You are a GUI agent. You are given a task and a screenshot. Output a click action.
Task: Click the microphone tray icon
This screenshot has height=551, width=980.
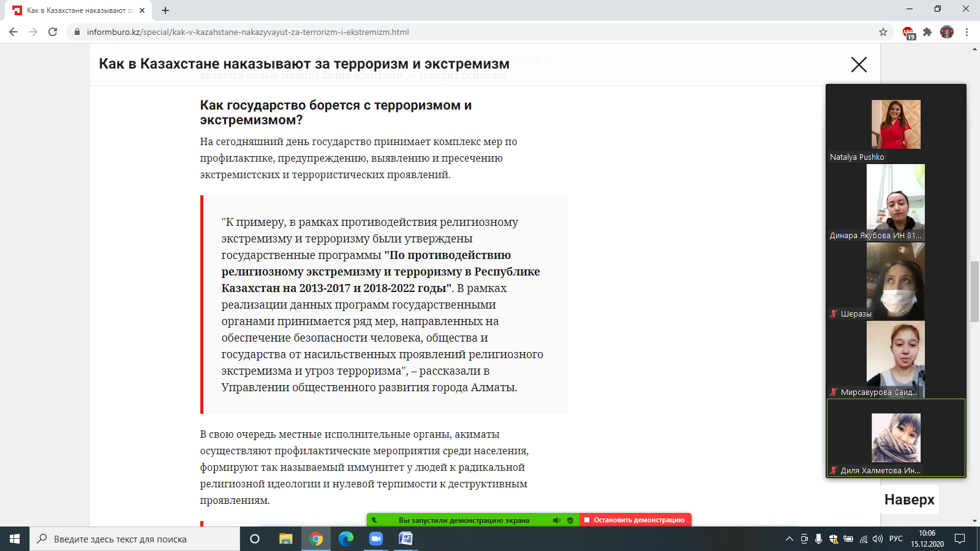(819, 539)
